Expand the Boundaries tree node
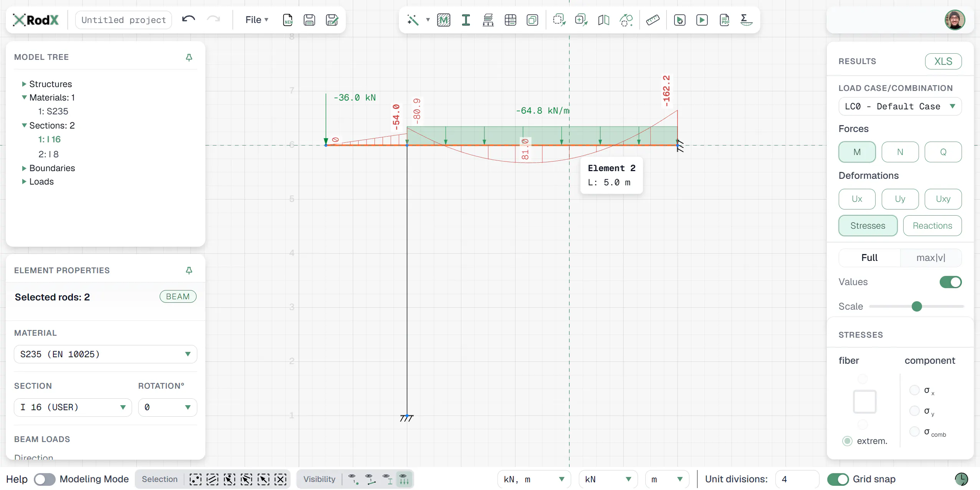This screenshot has width=980, height=490. tap(24, 168)
